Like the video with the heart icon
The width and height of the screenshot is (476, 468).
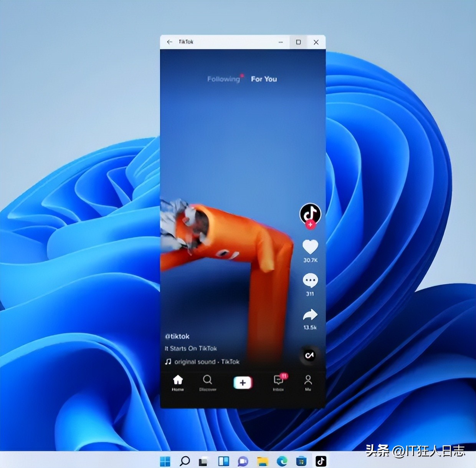pos(310,247)
